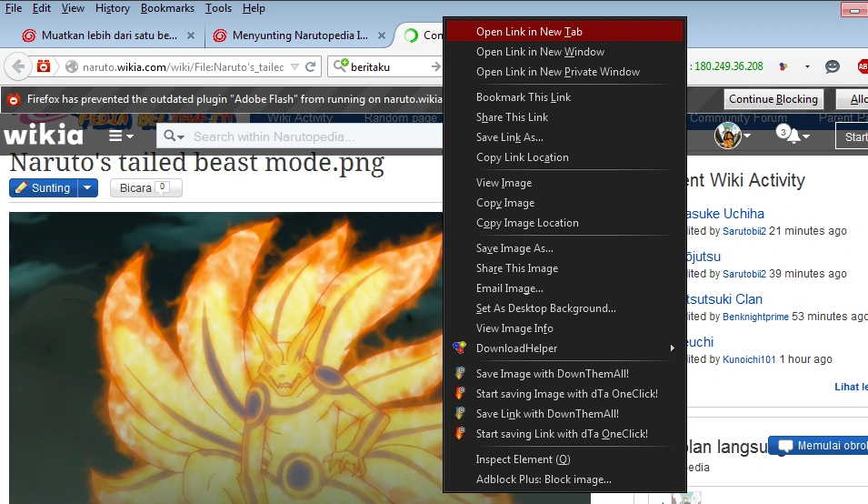Select Save Image with DownThemAll!
This screenshot has width=868, height=504.
[x=564, y=373]
